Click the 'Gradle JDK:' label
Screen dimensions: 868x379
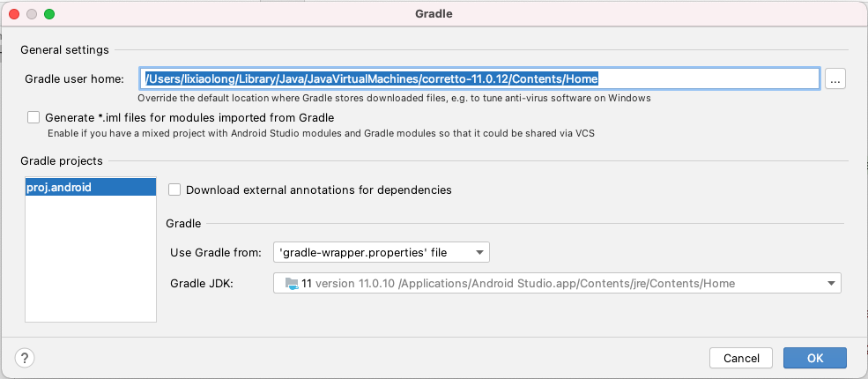(x=202, y=284)
